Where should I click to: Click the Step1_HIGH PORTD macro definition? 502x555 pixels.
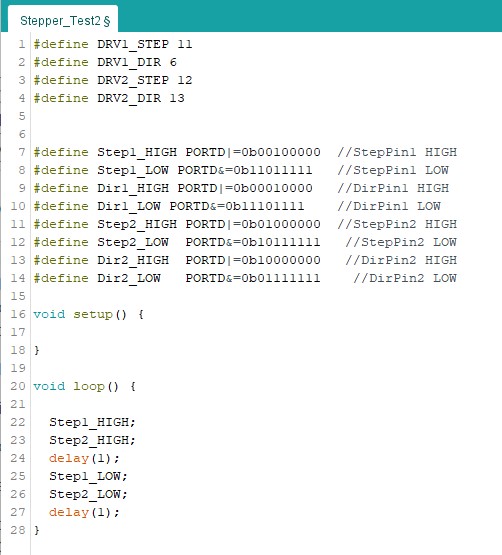[177, 152]
